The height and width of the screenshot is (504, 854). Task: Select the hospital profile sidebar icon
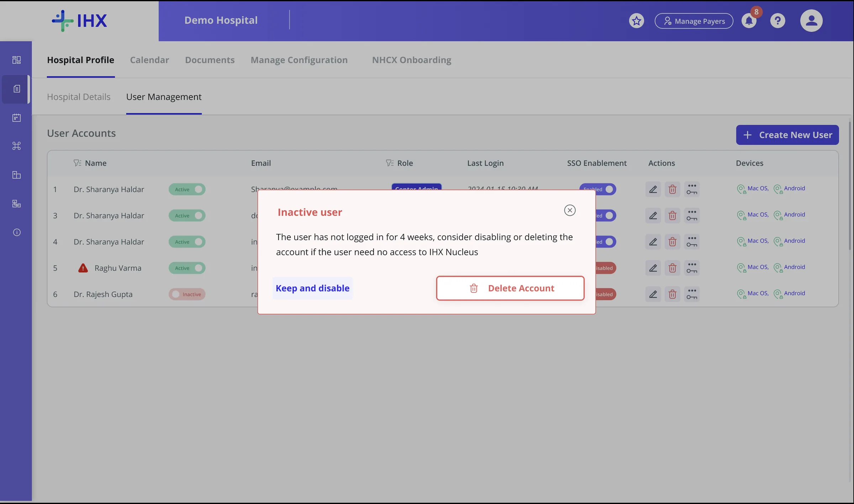[16, 89]
